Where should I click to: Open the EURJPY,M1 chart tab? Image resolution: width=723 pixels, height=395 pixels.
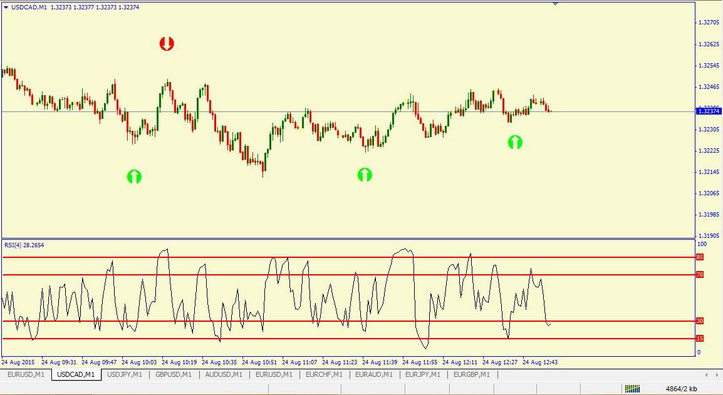(x=423, y=375)
